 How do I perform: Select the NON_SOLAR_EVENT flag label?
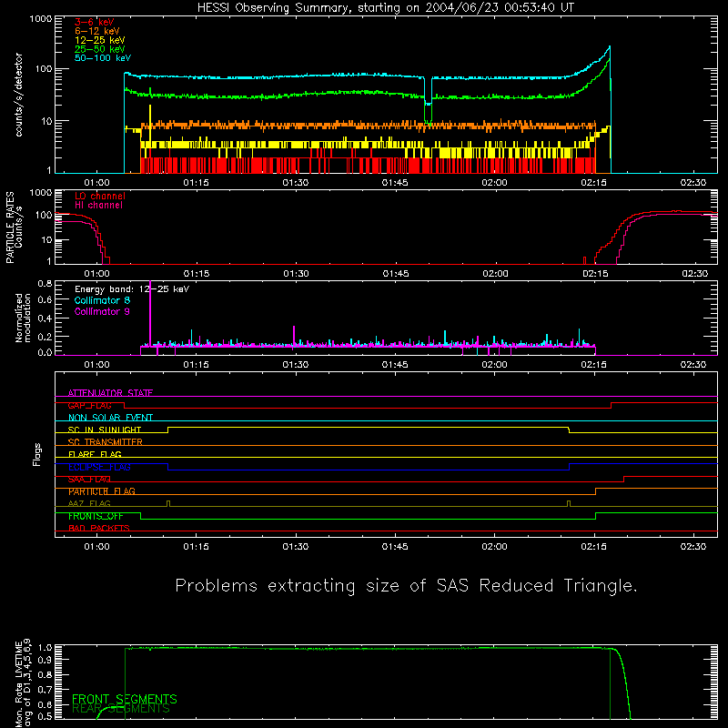[x=110, y=418]
